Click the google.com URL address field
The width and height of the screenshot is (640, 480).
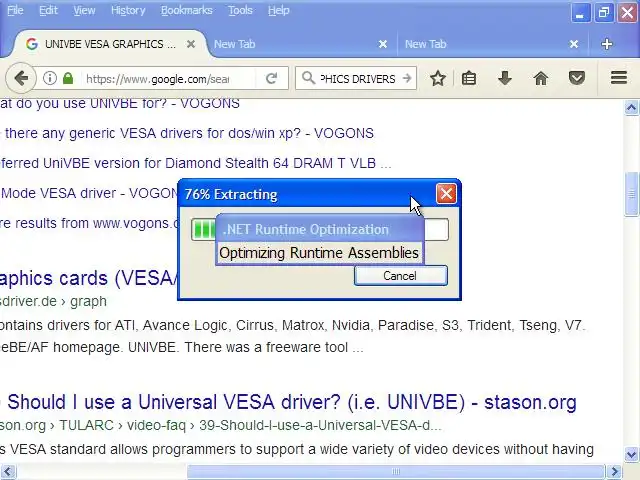point(159,78)
